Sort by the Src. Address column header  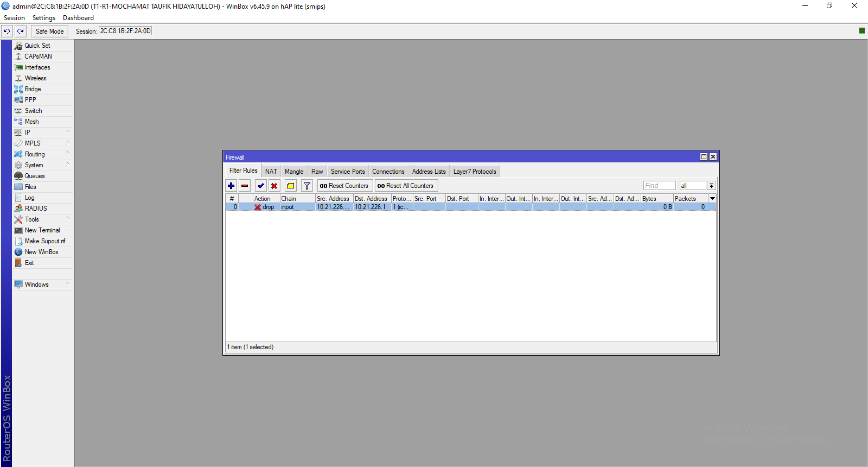click(x=334, y=199)
